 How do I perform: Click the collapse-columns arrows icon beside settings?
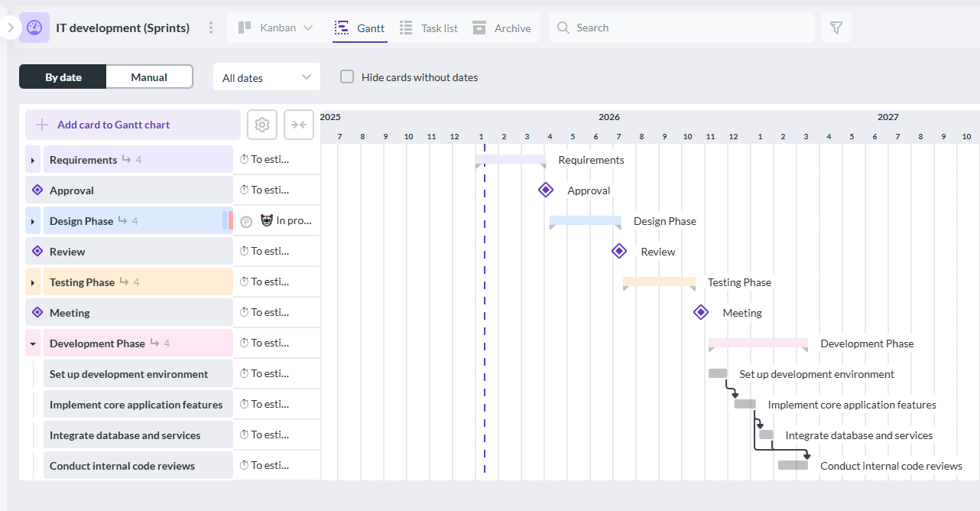point(298,124)
